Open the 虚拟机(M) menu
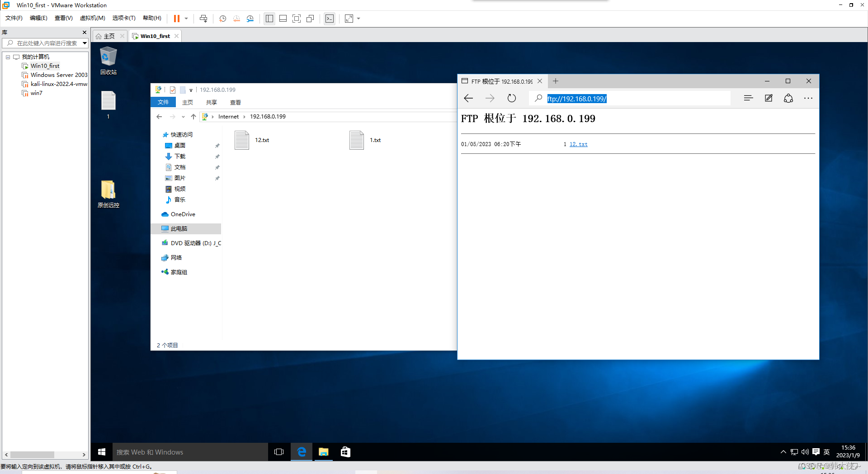868x474 pixels. 92,18
